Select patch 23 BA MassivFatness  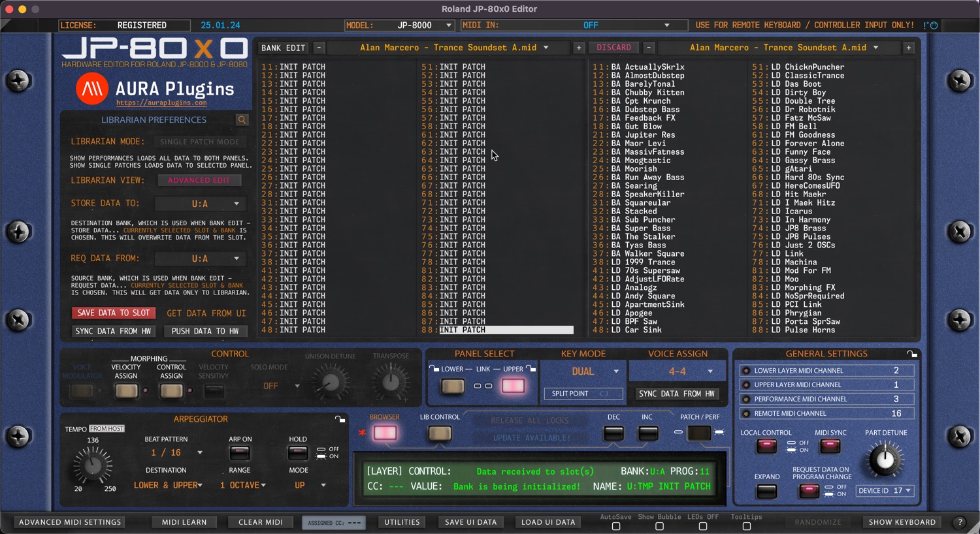647,152
